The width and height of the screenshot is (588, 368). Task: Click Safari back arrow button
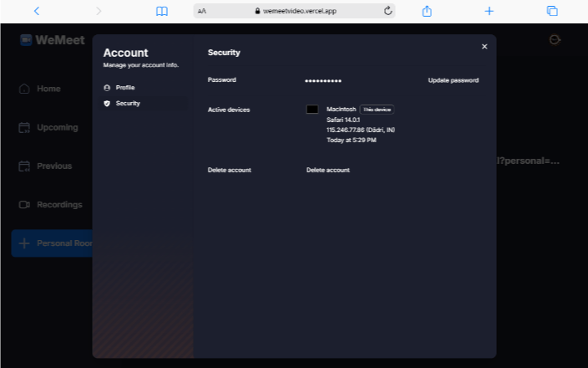(x=36, y=11)
